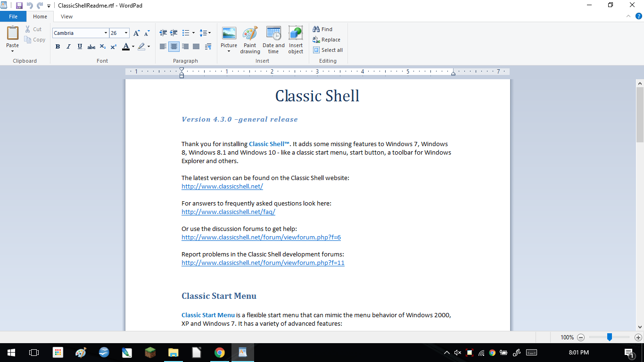Start a bulleted list

[x=186, y=33]
